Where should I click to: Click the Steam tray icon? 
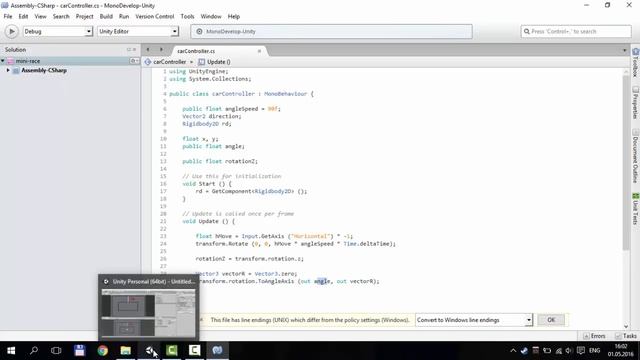[524, 351]
